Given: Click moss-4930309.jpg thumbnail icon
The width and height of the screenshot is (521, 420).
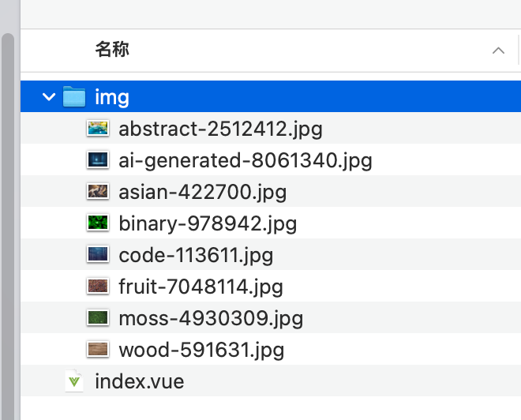Looking at the screenshot, I should point(98,317).
